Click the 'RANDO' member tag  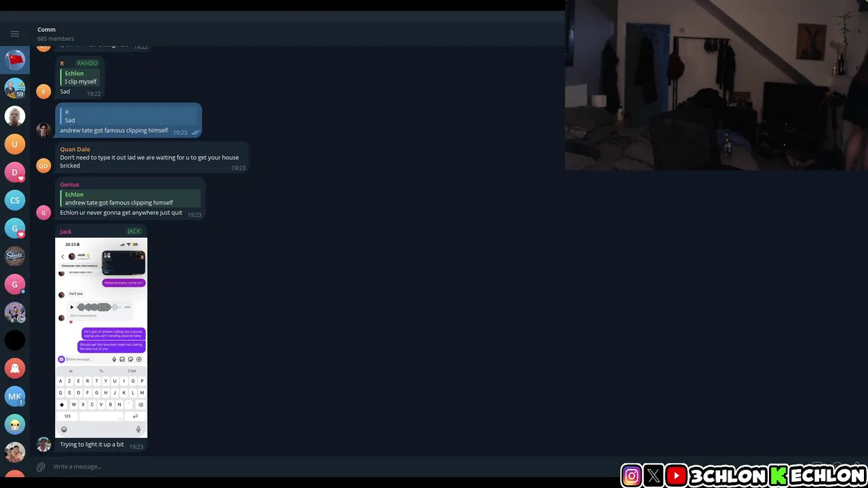87,63
